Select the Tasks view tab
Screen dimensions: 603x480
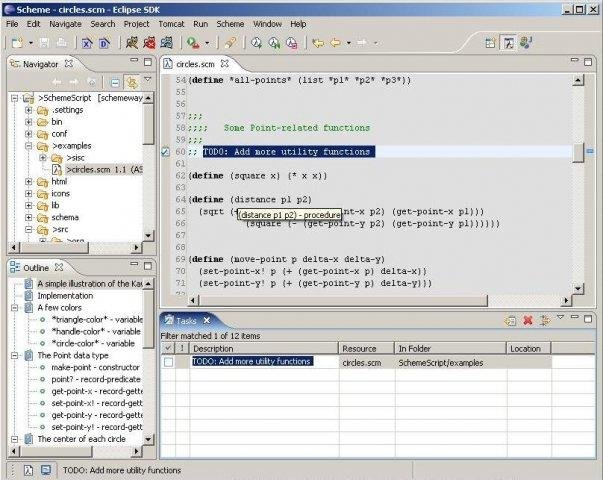(186, 320)
